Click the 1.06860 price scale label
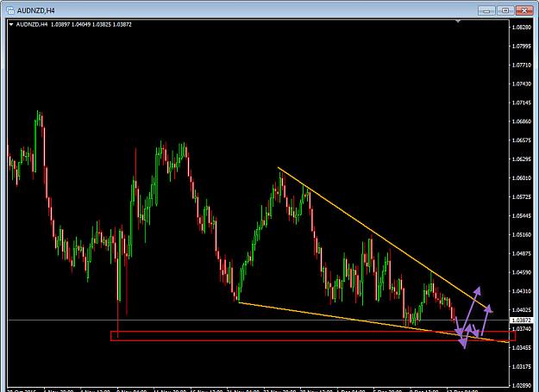The width and height of the screenshot is (539, 392). point(522,121)
